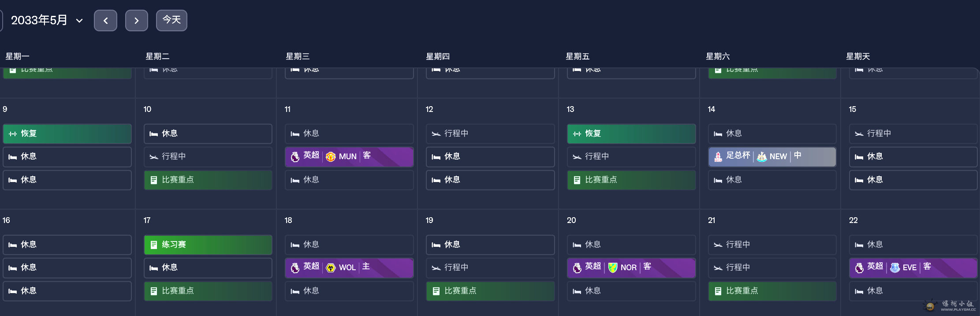Screen dimensions: 980x316
Task: Click FA Cup trophy icon on day 14
Action: click(x=718, y=156)
